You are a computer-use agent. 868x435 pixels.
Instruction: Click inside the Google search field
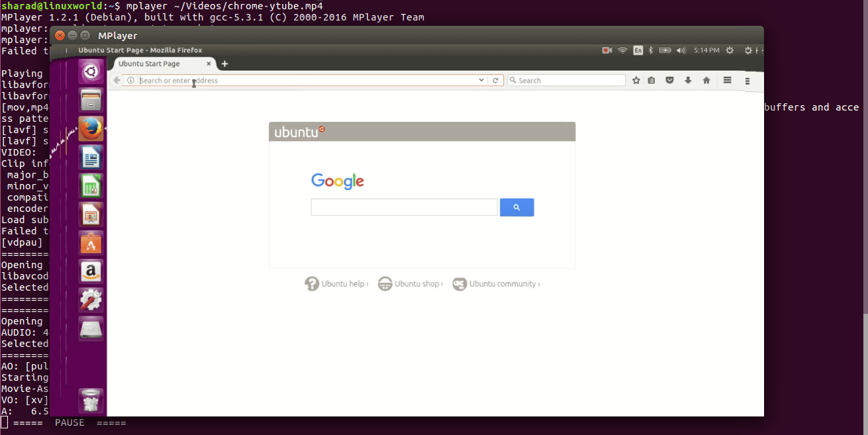point(404,207)
